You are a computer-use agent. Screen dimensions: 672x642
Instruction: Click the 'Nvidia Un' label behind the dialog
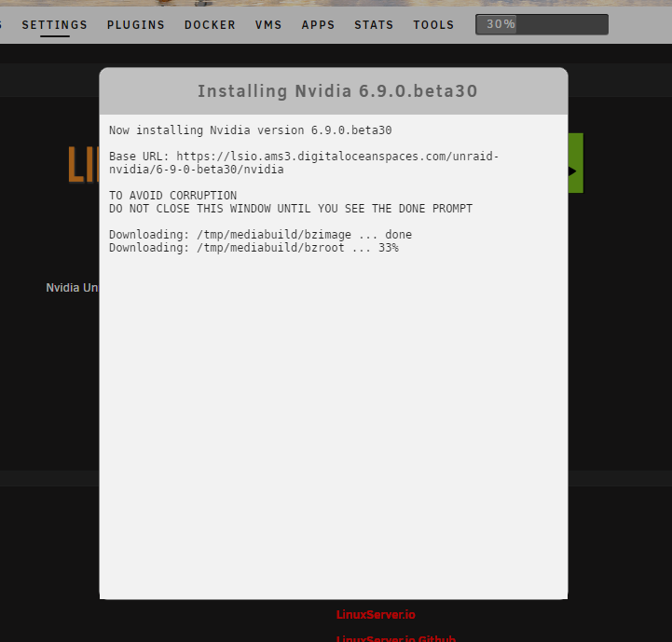(72, 288)
